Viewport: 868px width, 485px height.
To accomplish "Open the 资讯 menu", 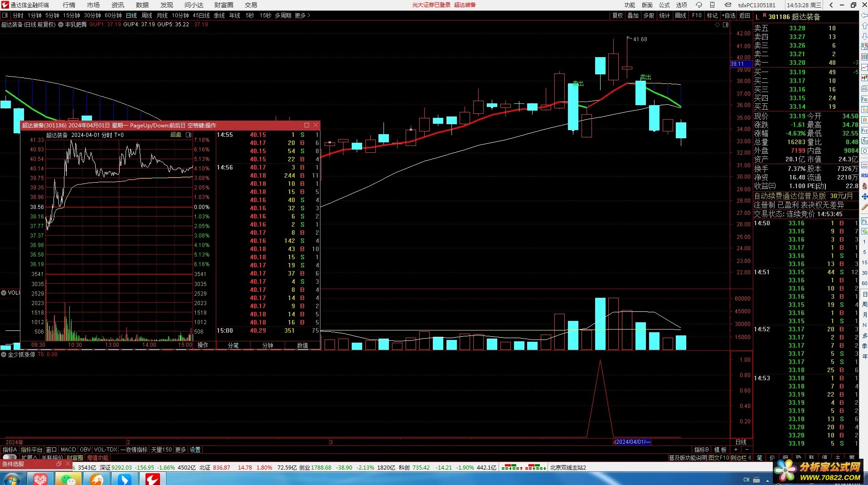I will [x=118, y=5].
